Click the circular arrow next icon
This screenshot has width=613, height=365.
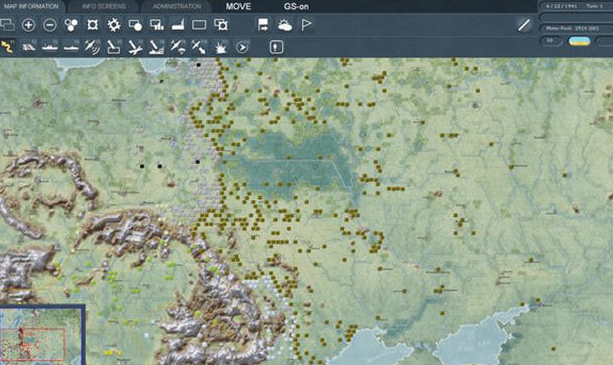242,47
